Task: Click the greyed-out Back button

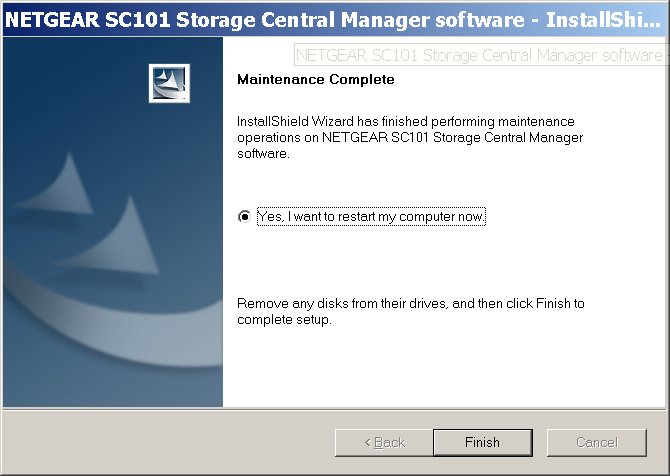Action: [384, 442]
